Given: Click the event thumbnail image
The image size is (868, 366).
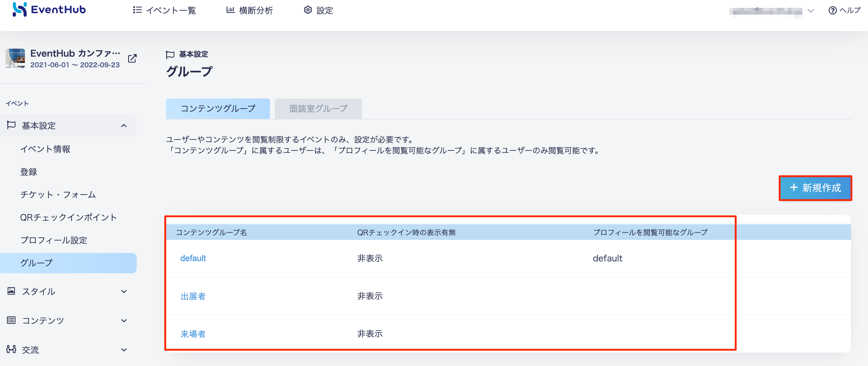Looking at the screenshot, I should pos(15,58).
